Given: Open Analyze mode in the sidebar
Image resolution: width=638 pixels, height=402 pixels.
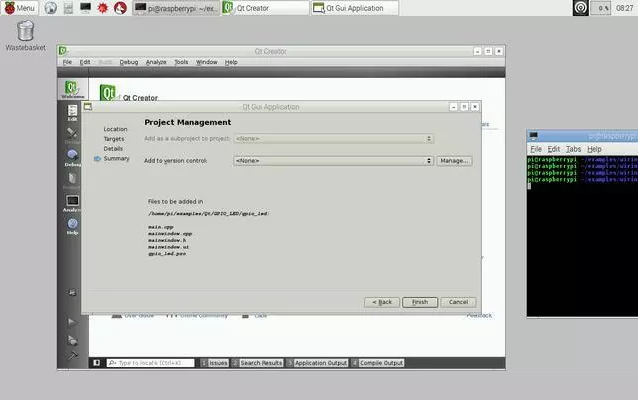Looking at the screenshot, I should point(72,203).
